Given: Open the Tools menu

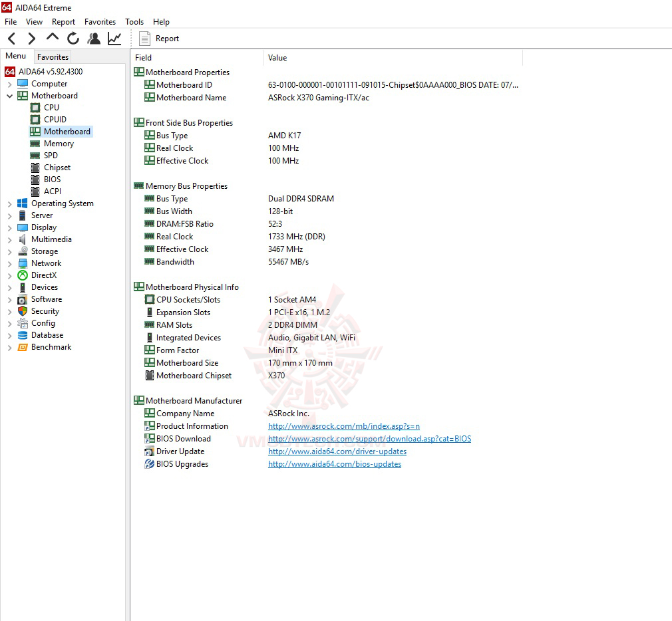Looking at the screenshot, I should pyautogui.click(x=134, y=22).
